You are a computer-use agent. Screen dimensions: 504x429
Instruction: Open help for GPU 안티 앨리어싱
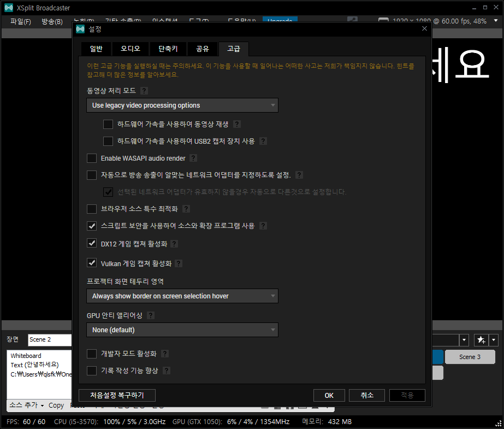coord(150,315)
